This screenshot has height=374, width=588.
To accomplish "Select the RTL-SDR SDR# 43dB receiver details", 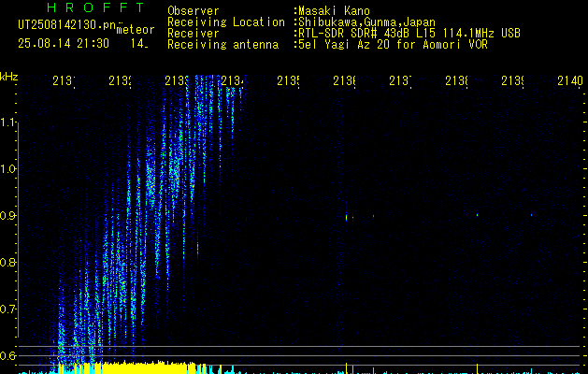I will point(409,34).
